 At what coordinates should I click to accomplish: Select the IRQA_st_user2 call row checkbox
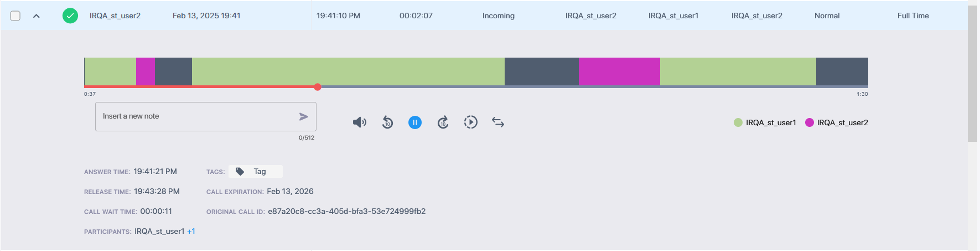coord(15,16)
